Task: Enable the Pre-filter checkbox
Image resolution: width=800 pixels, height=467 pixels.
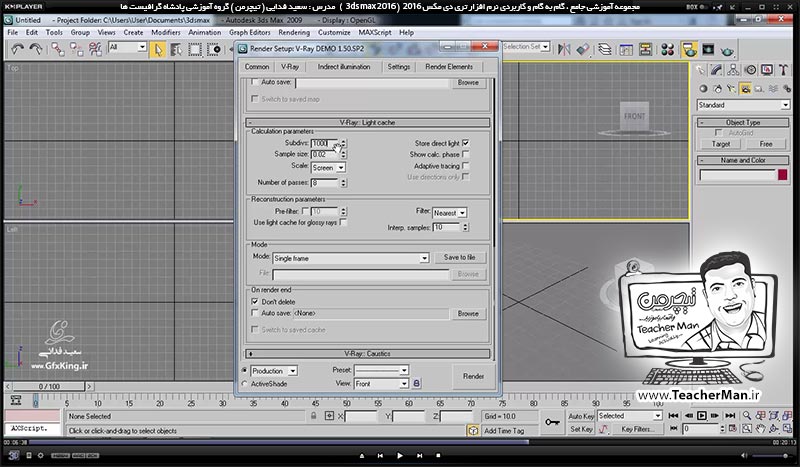Action: tap(305, 211)
